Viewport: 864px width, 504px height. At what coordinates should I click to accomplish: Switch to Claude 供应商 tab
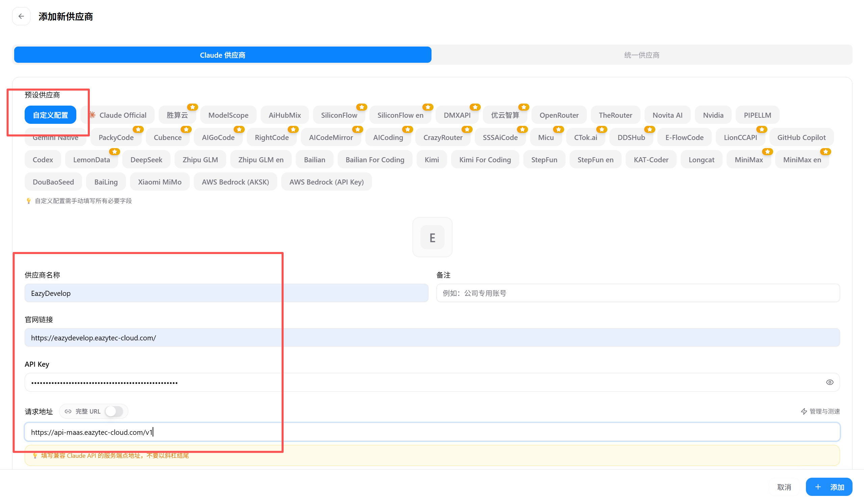222,55
